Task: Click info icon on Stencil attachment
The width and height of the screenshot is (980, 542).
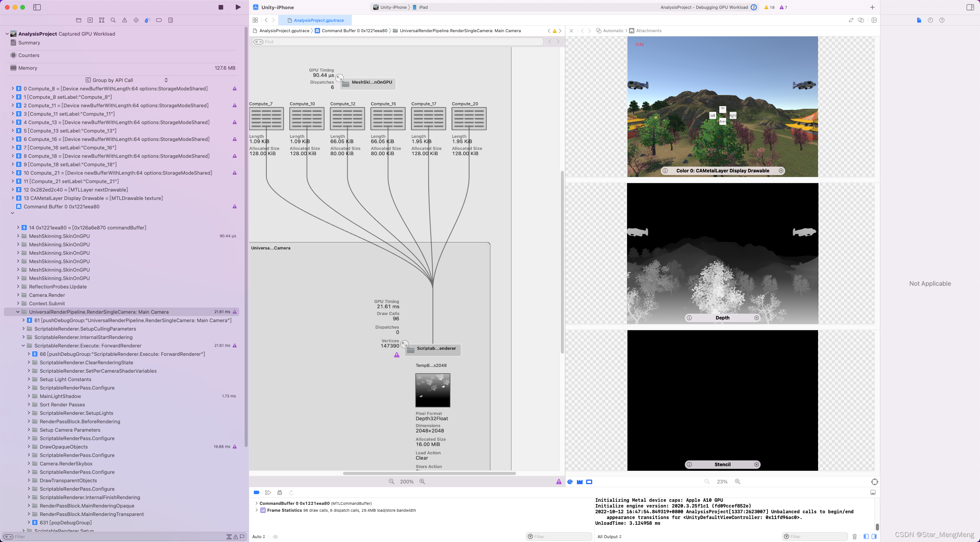Action: point(689,465)
